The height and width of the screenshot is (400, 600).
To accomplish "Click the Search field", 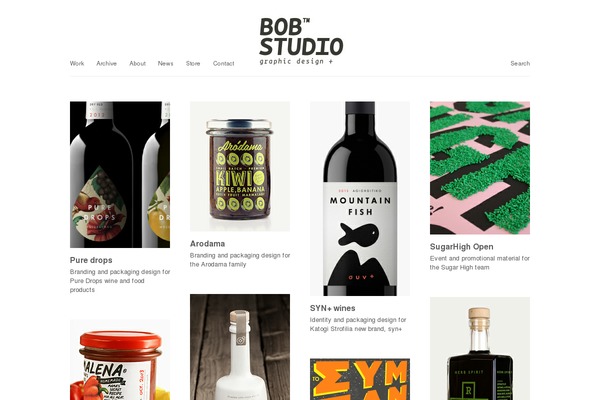I will click(520, 64).
